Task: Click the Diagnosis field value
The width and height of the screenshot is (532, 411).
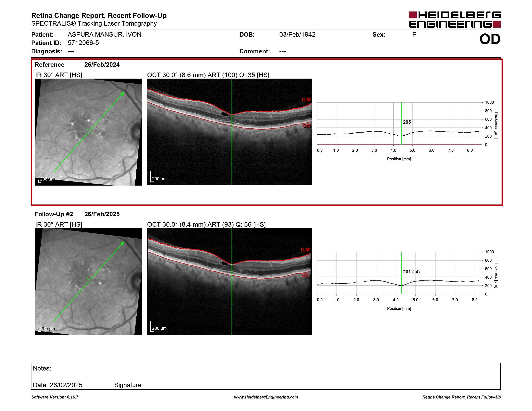Action: [71, 51]
